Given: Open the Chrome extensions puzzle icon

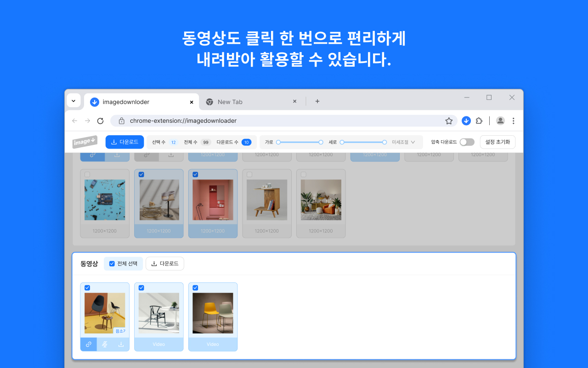Looking at the screenshot, I should click(x=479, y=121).
